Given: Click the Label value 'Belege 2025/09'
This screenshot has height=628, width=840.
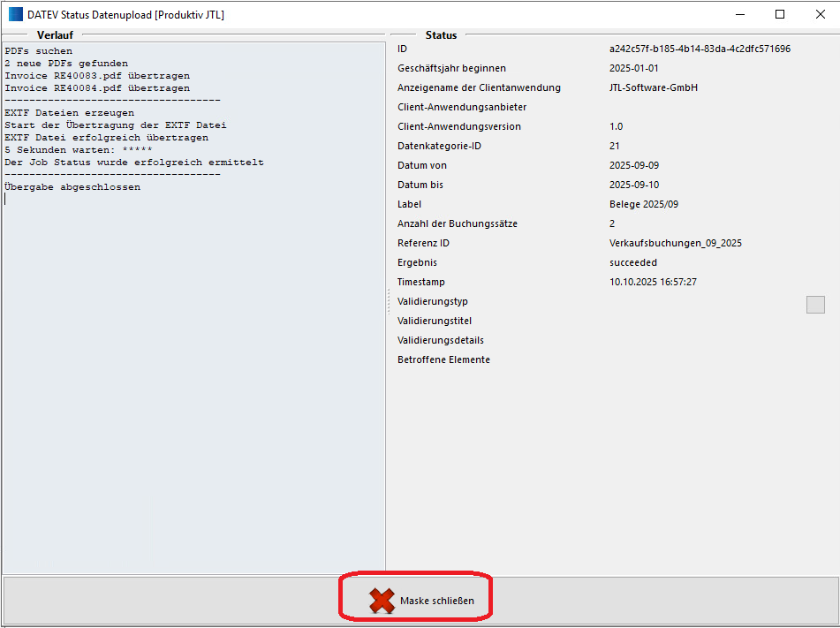Looking at the screenshot, I should tap(643, 204).
